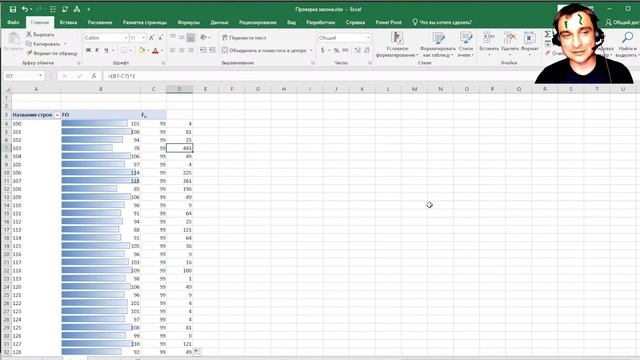Click the Tell Me search box
This screenshot has width=640, height=360.
[442, 22]
